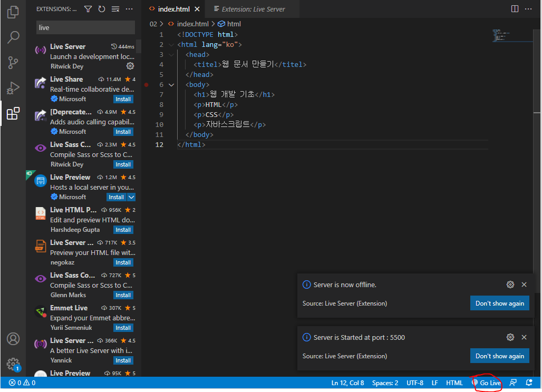The width and height of the screenshot is (542, 392).
Task: Configure the Server is Started notification
Action: click(x=510, y=337)
